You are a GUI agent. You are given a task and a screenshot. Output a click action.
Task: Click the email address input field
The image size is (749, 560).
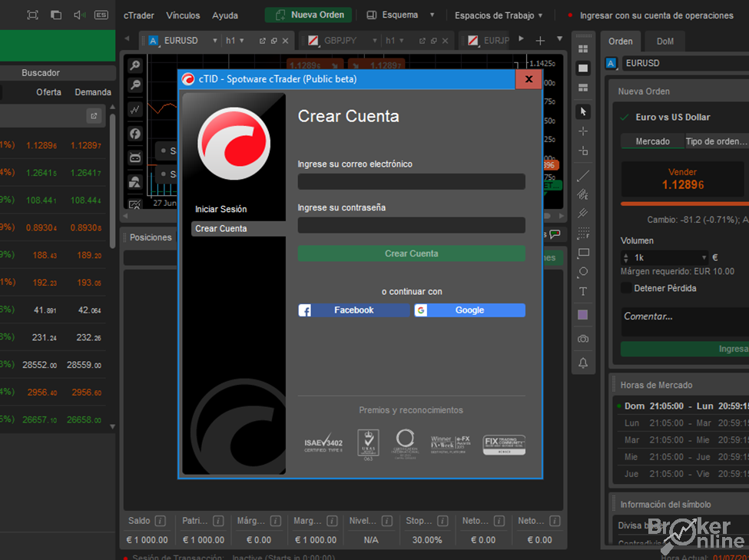point(411,181)
